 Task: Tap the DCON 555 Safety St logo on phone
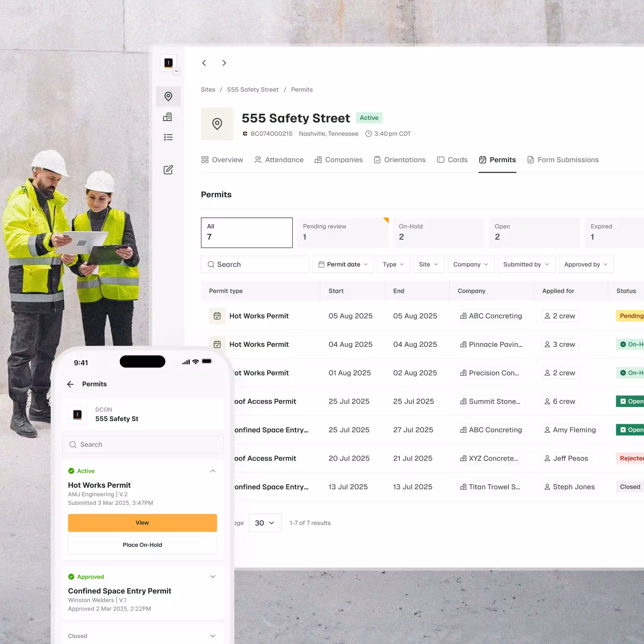tap(78, 415)
